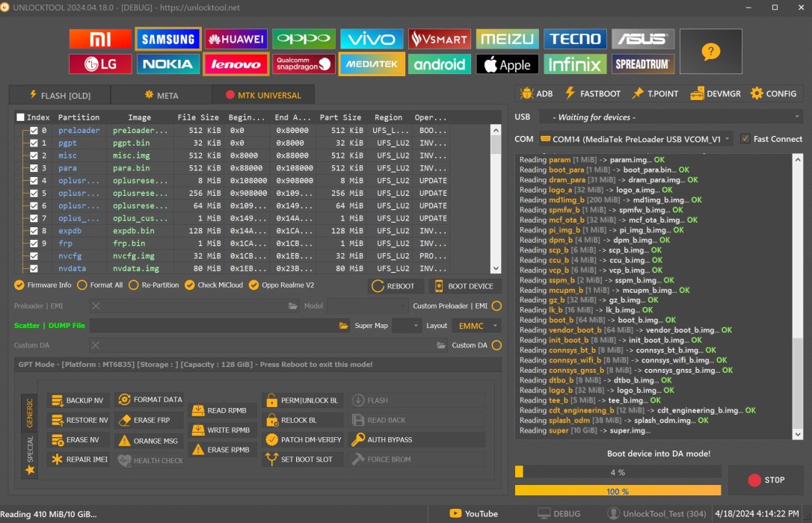
Task: Switch to the META tab
Action: click(x=162, y=95)
